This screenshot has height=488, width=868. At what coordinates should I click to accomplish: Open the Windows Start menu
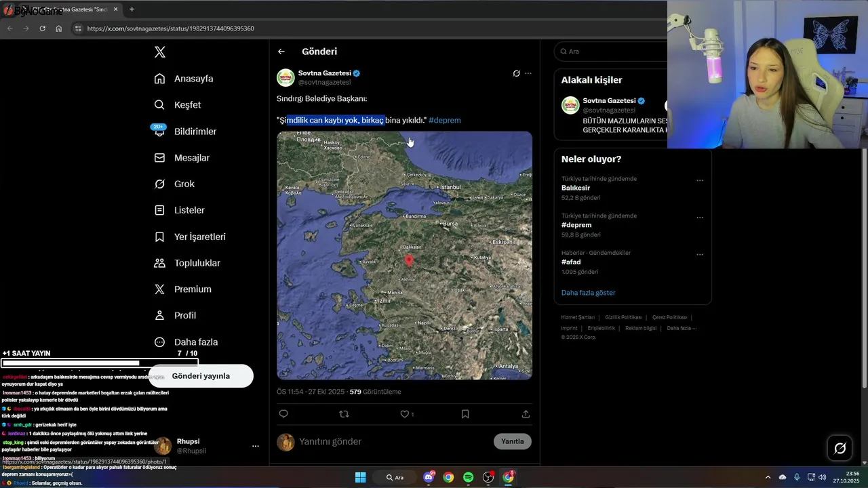[x=361, y=477]
